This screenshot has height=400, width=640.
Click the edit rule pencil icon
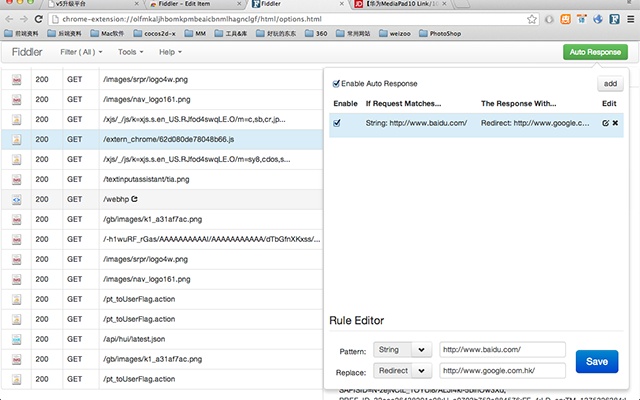pos(605,123)
